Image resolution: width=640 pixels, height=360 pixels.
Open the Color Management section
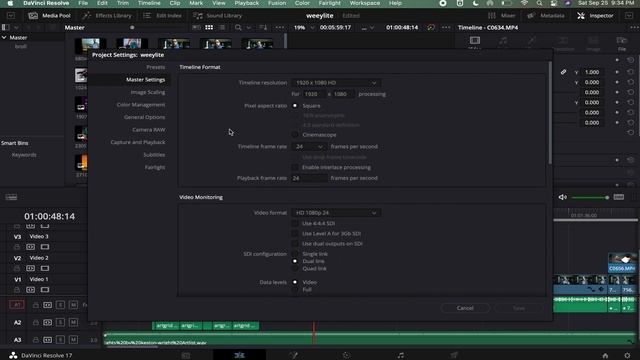(x=141, y=105)
